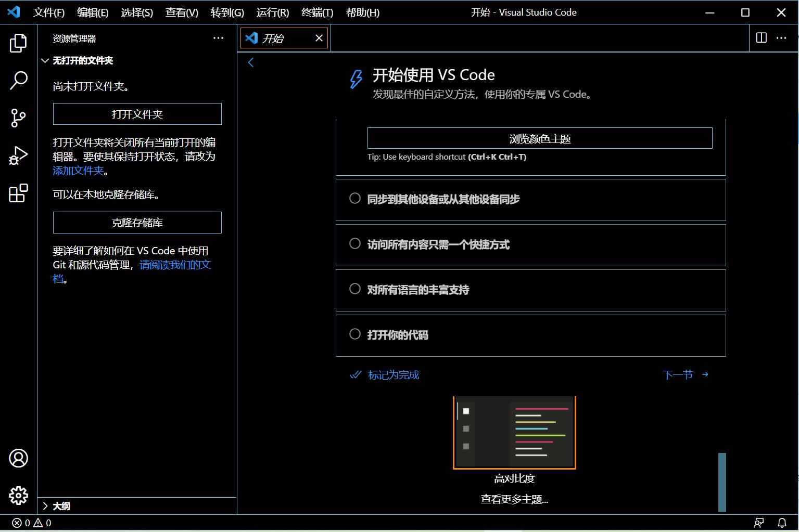Click the 高对比度 label text
Image resolution: width=799 pixels, height=532 pixels.
click(x=514, y=478)
